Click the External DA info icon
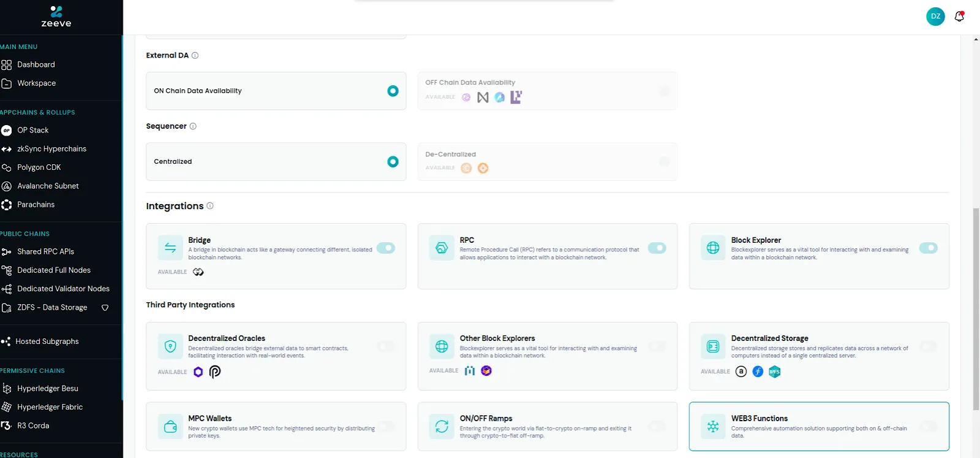This screenshot has height=458, width=980. pyautogui.click(x=195, y=55)
